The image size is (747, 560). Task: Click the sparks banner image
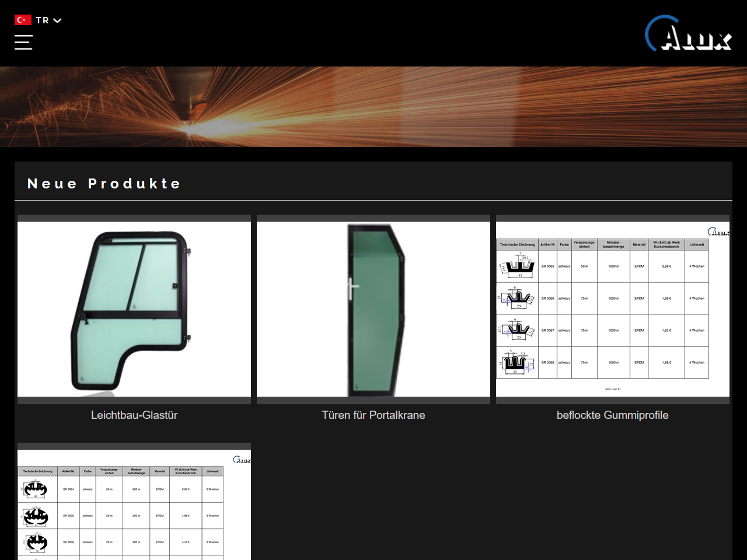point(373,107)
